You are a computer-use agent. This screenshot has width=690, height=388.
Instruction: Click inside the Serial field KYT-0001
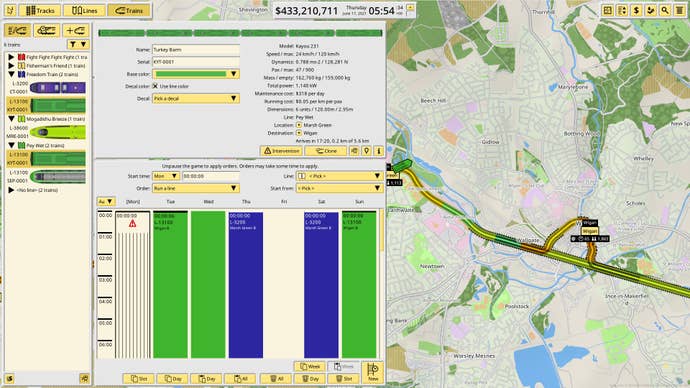196,62
